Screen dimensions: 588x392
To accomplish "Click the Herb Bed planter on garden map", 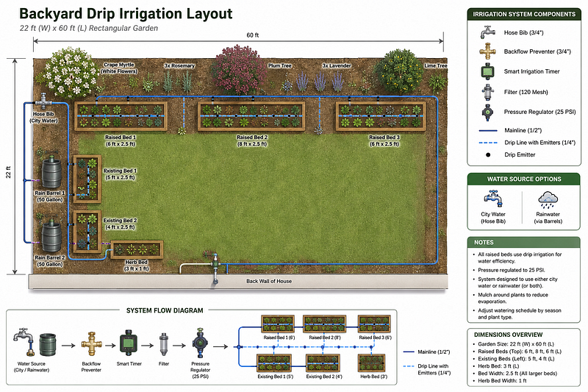I will (x=137, y=249).
